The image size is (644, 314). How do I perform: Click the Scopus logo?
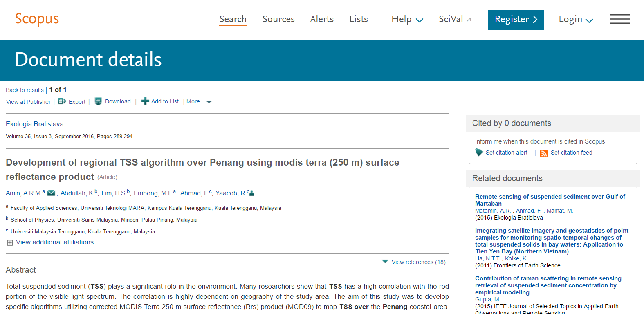(x=37, y=19)
